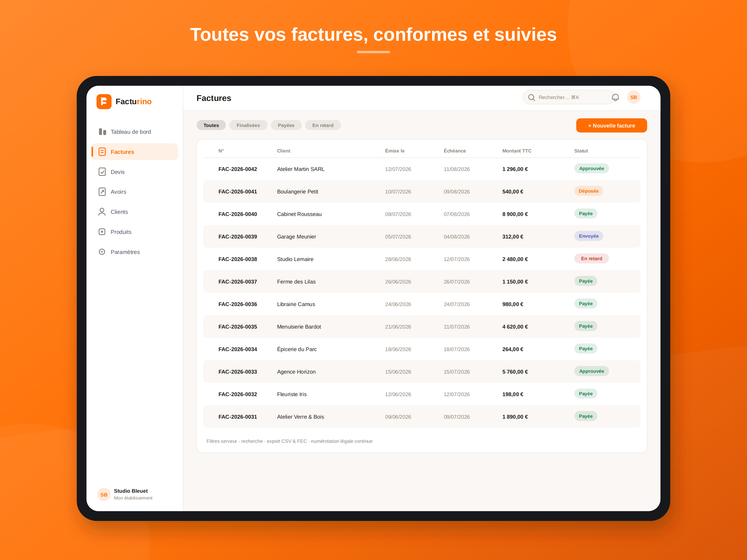Click Approuvée status badge for Atelier Martin SARL

591,168
